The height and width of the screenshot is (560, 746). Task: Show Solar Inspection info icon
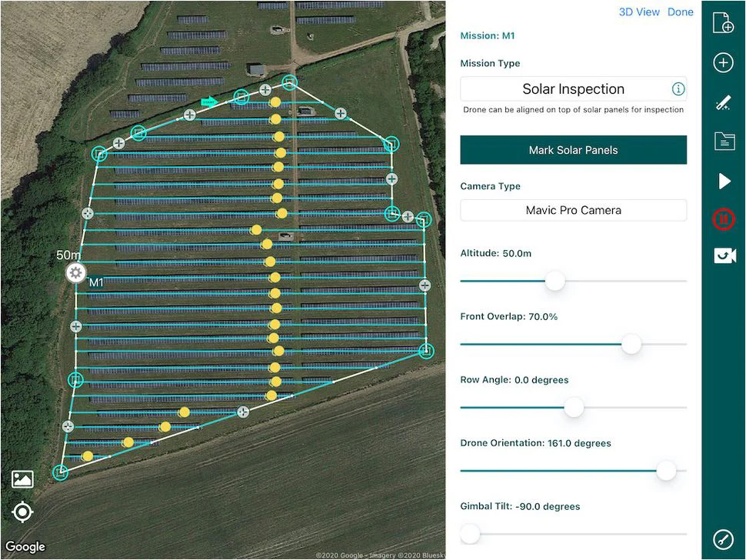pos(678,89)
